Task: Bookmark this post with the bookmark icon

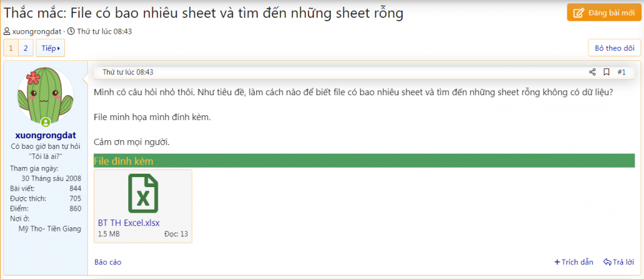Action: tap(606, 72)
